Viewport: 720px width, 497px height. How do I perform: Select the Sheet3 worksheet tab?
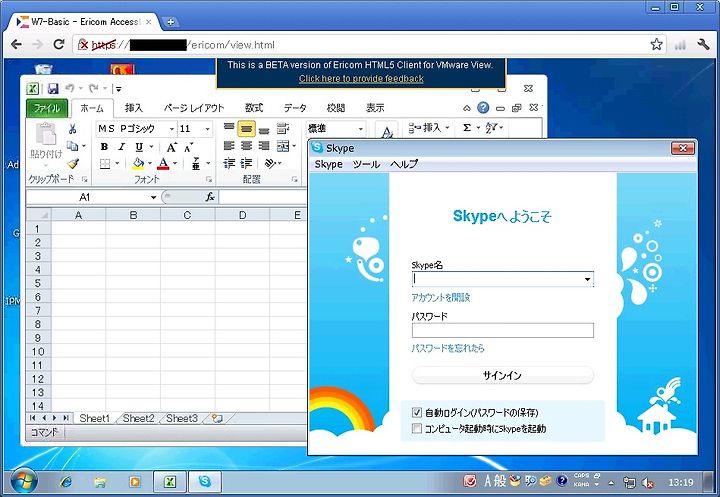pyautogui.click(x=182, y=418)
